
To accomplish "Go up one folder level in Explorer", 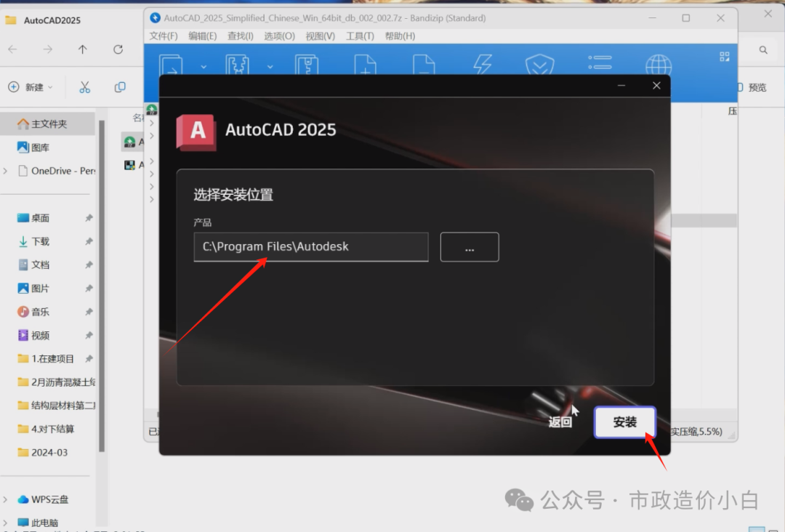I will point(83,49).
